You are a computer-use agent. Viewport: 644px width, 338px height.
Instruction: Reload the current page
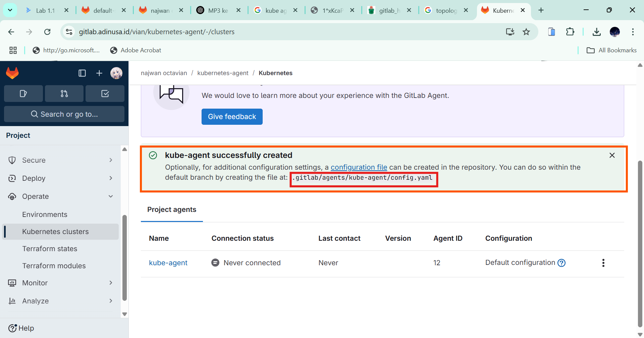[x=47, y=32]
